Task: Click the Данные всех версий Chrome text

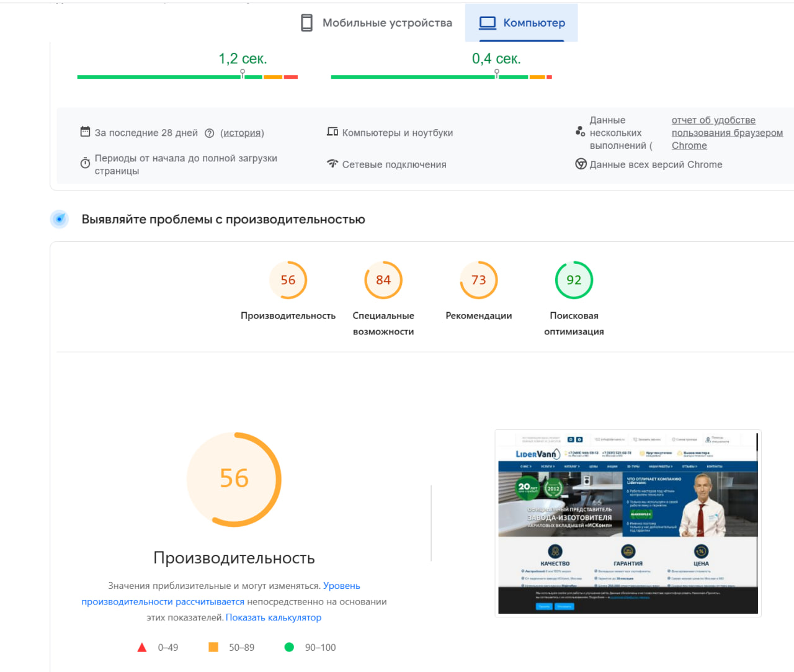Action: point(656,164)
